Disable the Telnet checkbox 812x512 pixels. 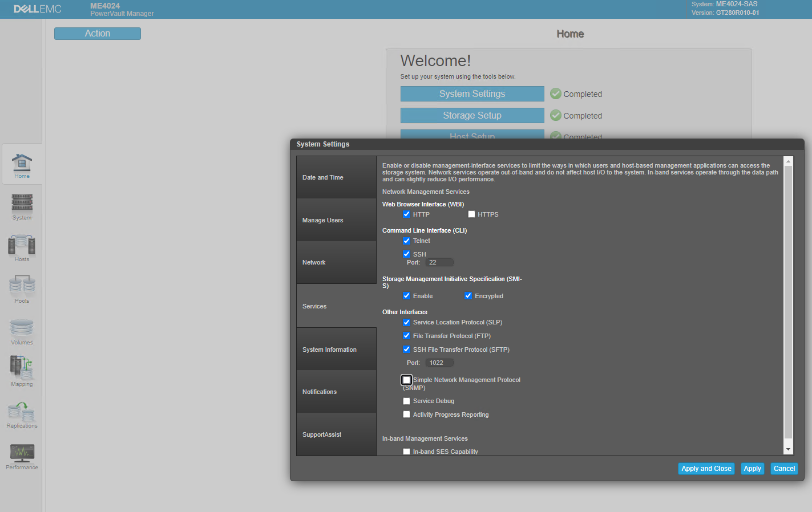(407, 241)
